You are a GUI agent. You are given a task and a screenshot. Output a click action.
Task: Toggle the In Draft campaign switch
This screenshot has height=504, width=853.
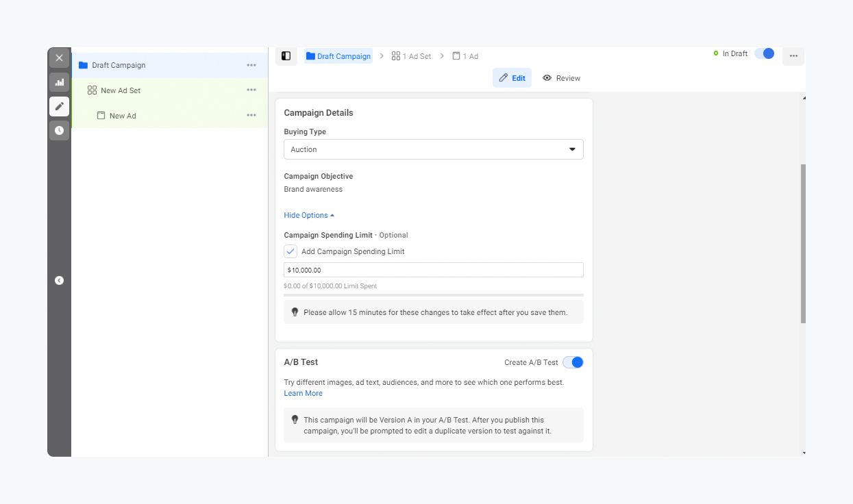(764, 53)
